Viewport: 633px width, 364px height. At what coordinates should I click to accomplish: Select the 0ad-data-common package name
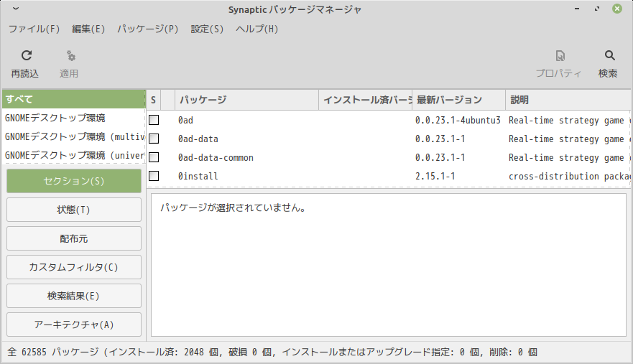click(216, 157)
